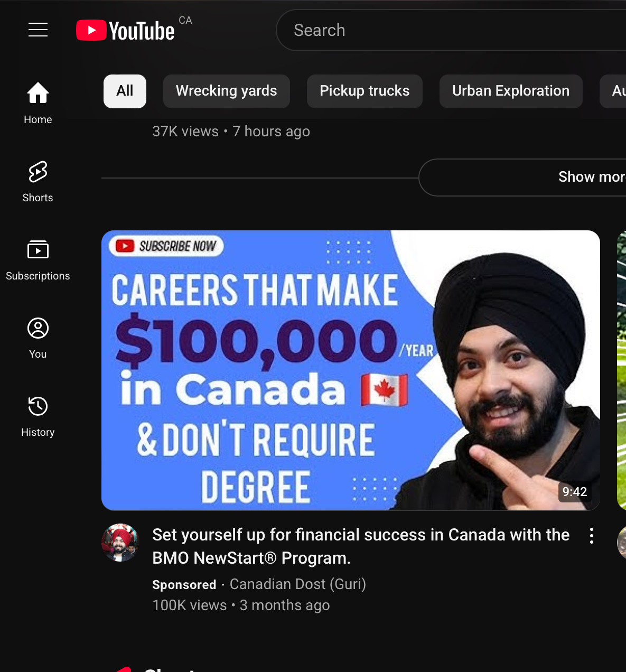Open the Careers in Canada video thumbnail
This screenshot has width=626, height=672.
351,370
